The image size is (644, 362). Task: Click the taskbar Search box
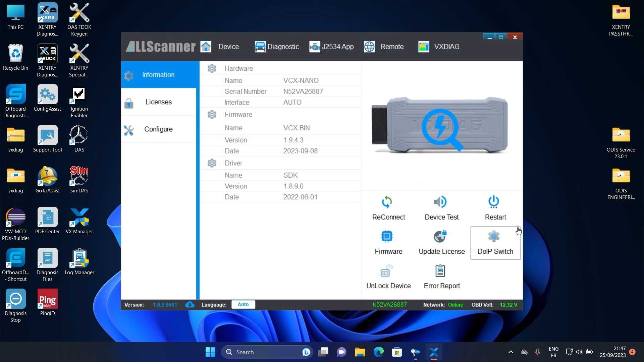coord(267,352)
